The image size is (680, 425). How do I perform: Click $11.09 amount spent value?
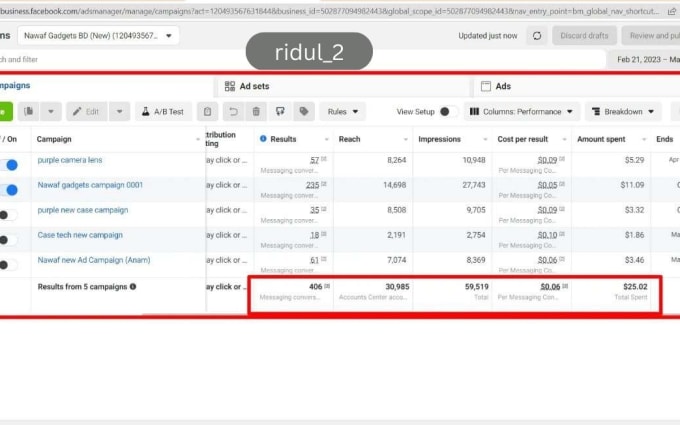pyautogui.click(x=632, y=185)
